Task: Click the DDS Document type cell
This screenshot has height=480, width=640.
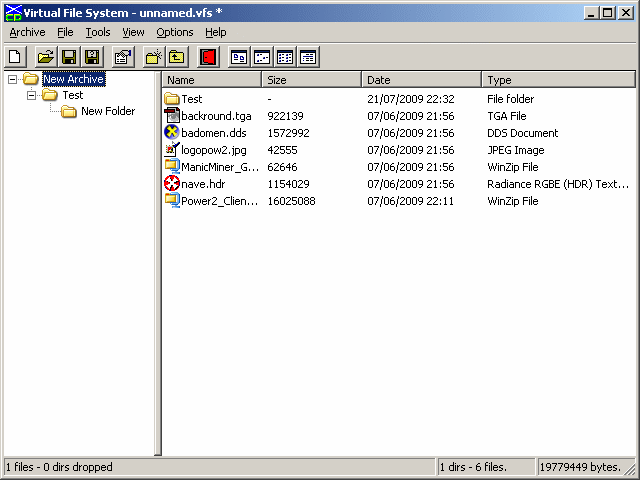Action: 522,133
